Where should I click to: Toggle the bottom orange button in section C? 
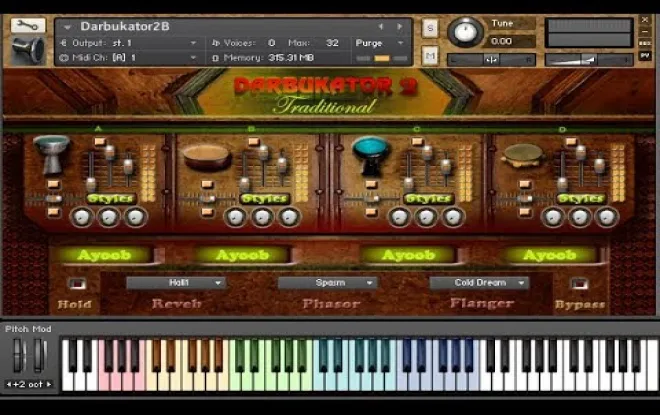(371, 212)
